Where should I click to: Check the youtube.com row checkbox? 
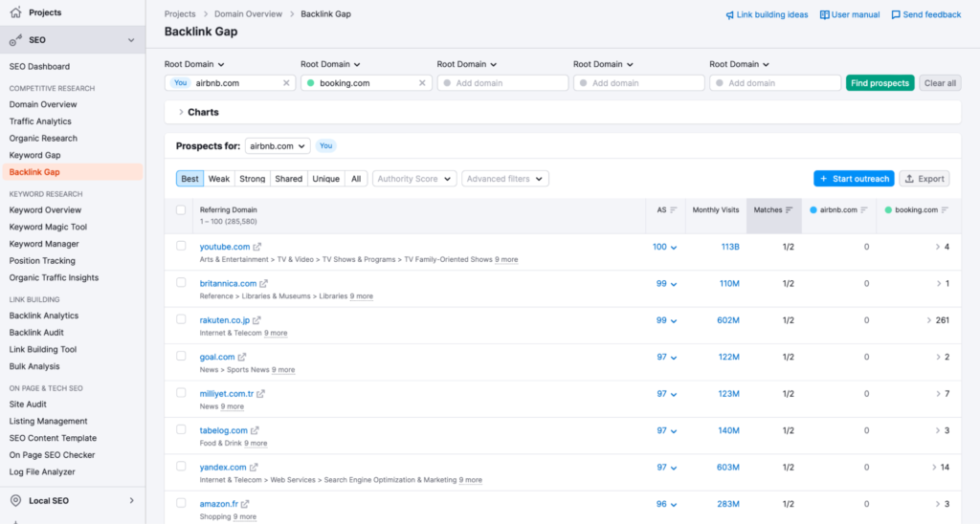pyautogui.click(x=181, y=246)
